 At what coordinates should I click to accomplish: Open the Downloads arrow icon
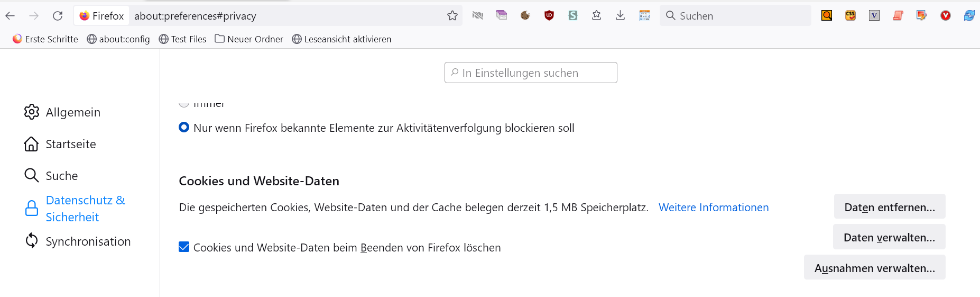620,16
